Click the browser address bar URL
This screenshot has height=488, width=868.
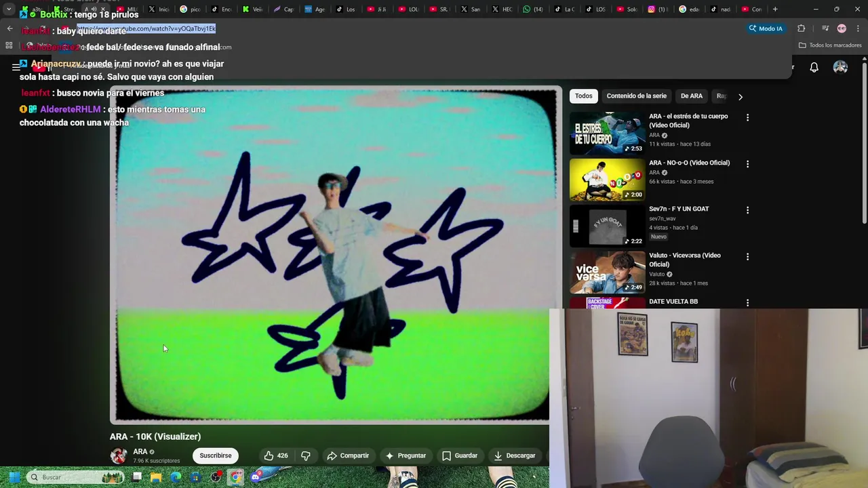coord(146,28)
